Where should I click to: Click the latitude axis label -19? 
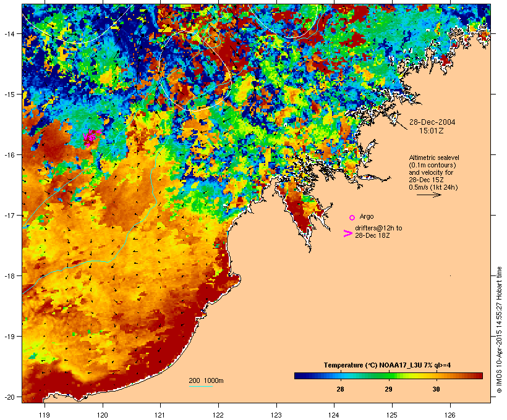[x=9, y=337]
